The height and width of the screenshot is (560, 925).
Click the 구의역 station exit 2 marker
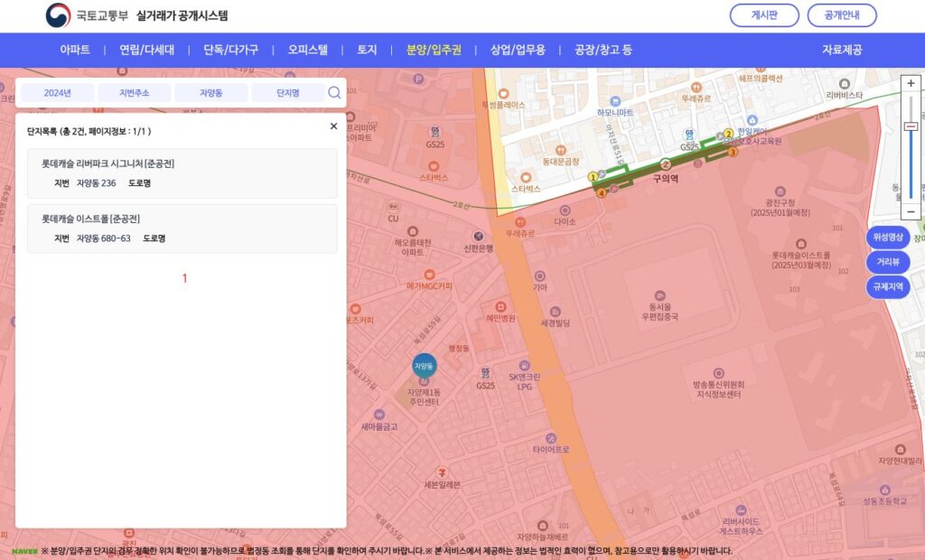coord(729,134)
